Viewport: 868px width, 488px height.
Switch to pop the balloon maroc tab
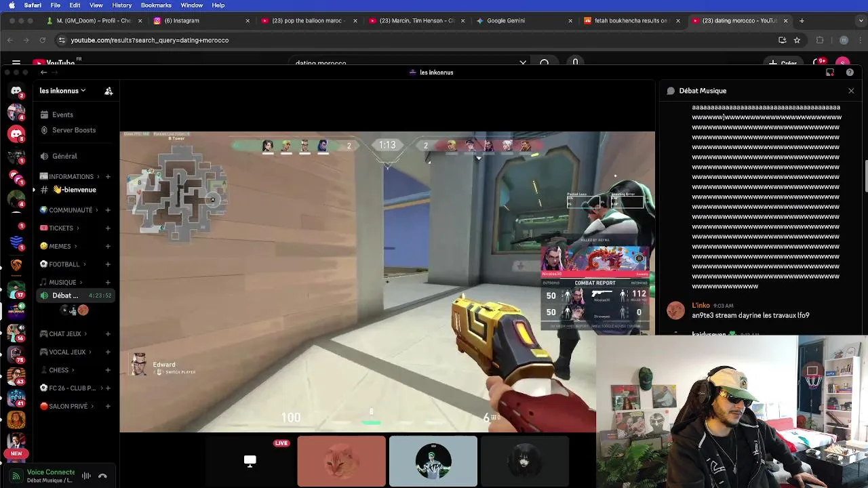pos(308,21)
